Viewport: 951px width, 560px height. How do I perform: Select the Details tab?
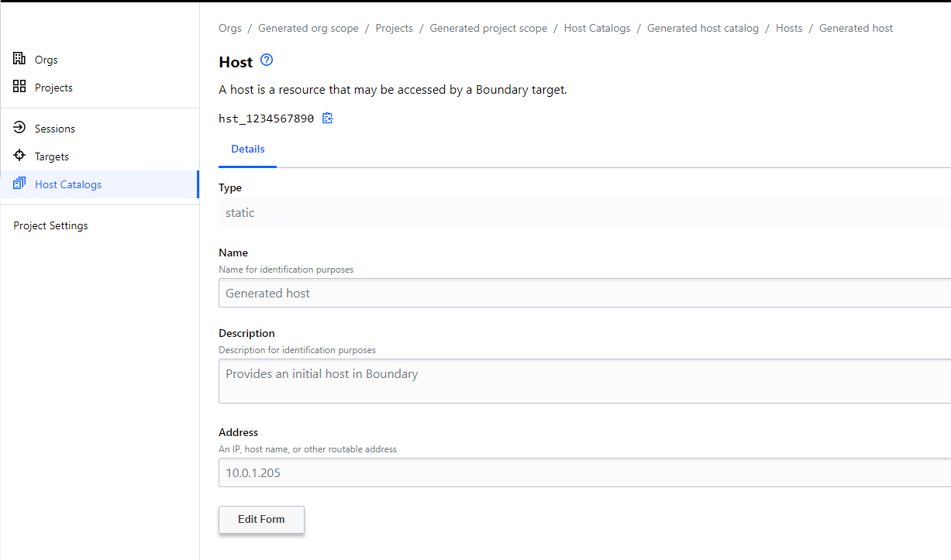pos(247,149)
